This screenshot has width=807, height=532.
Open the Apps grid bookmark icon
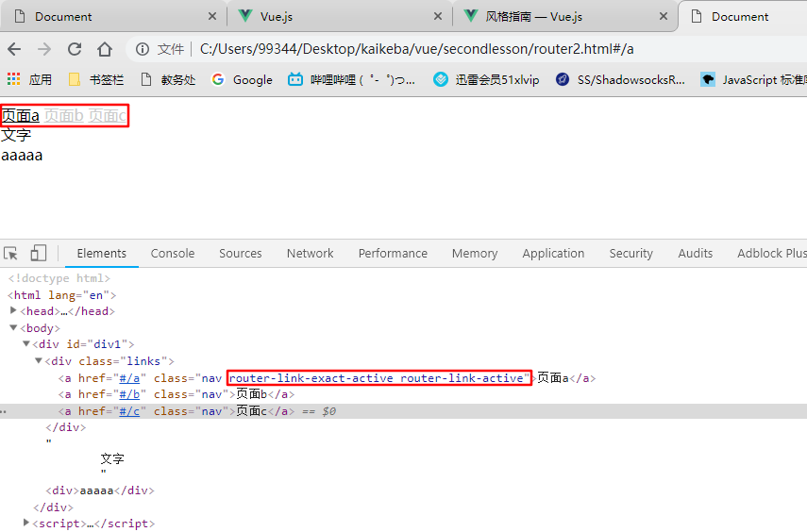pos(14,80)
